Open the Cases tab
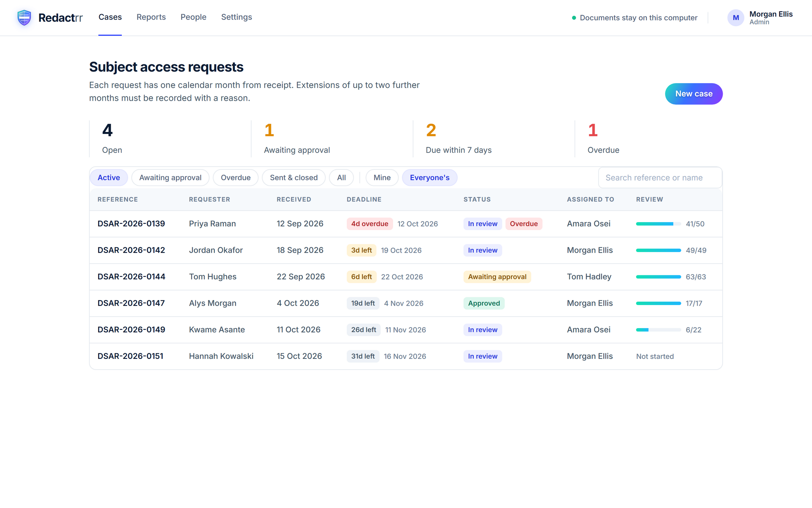 point(110,17)
